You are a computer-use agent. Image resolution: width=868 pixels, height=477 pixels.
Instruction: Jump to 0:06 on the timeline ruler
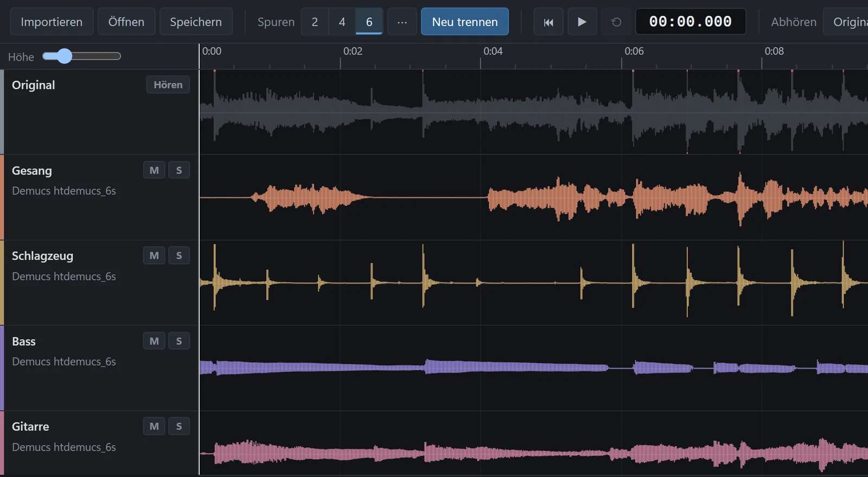point(634,51)
